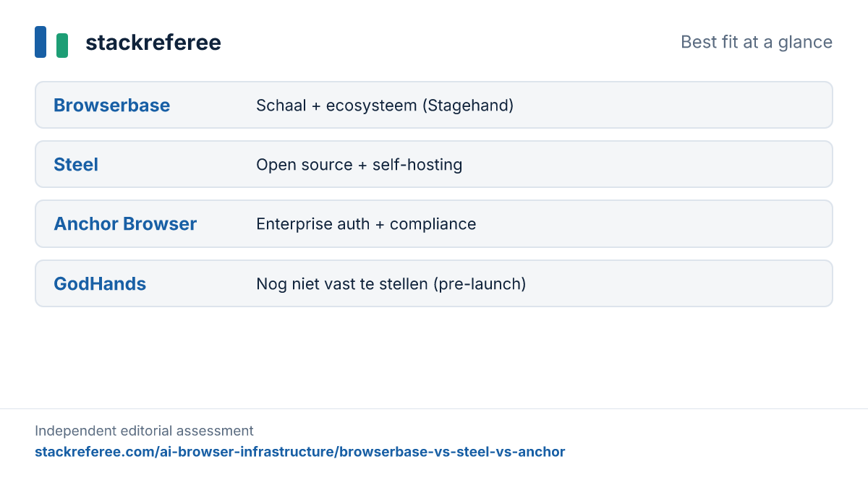The height and width of the screenshot is (480, 868).
Task: Click the 'Best fit at a glance' heading
Action: coord(757,42)
